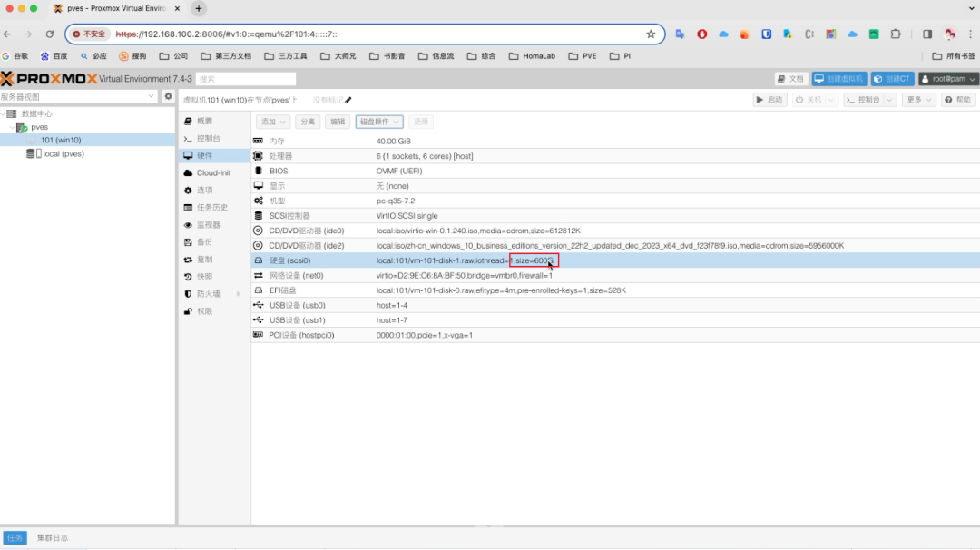Bookmark this page with the star icon
980x550 pixels.
pos(651,34)
